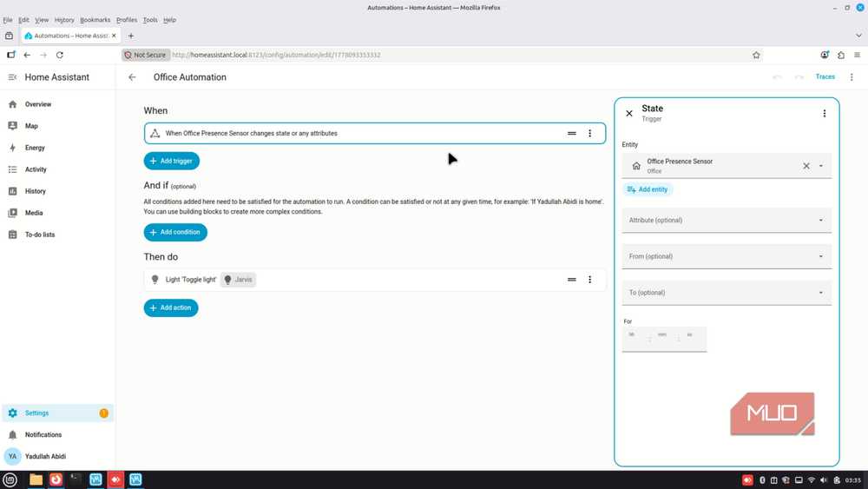Image resolution: width=868 pixels, height=489 pixels.
Task: Open the Profiles menu
Action: tap(127, 20)
